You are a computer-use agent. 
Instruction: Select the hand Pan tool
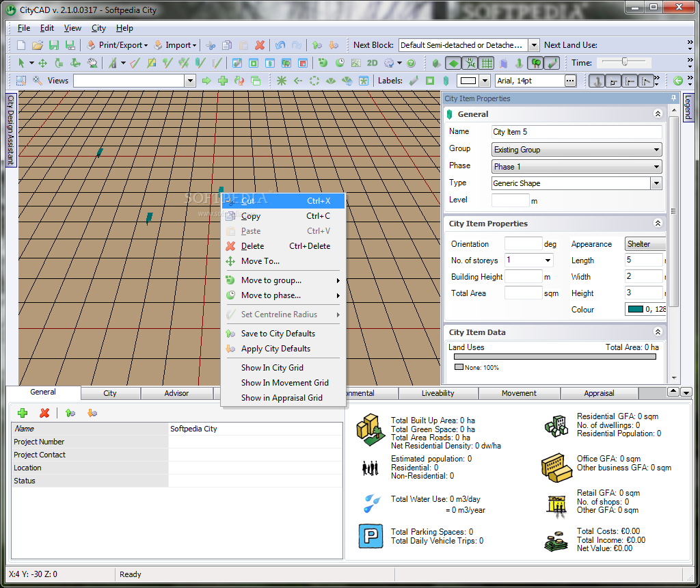tap(92, 63)
